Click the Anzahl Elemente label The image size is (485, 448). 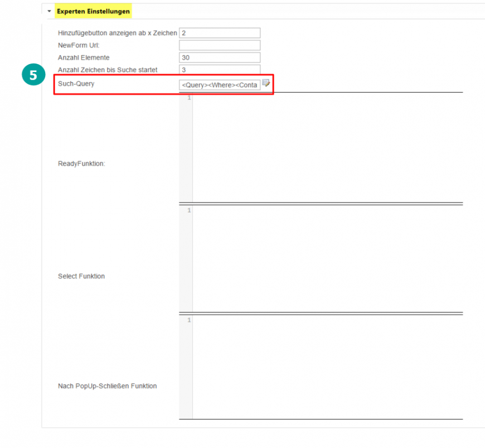pyautogui.click(x=84, y=57)
